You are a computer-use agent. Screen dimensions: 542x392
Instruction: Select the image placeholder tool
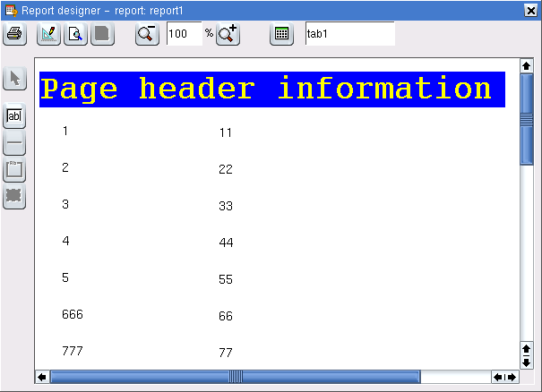click(x=14, y=196)
